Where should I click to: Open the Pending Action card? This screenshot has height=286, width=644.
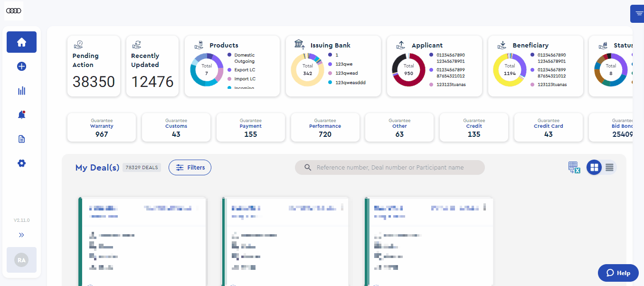94,66
